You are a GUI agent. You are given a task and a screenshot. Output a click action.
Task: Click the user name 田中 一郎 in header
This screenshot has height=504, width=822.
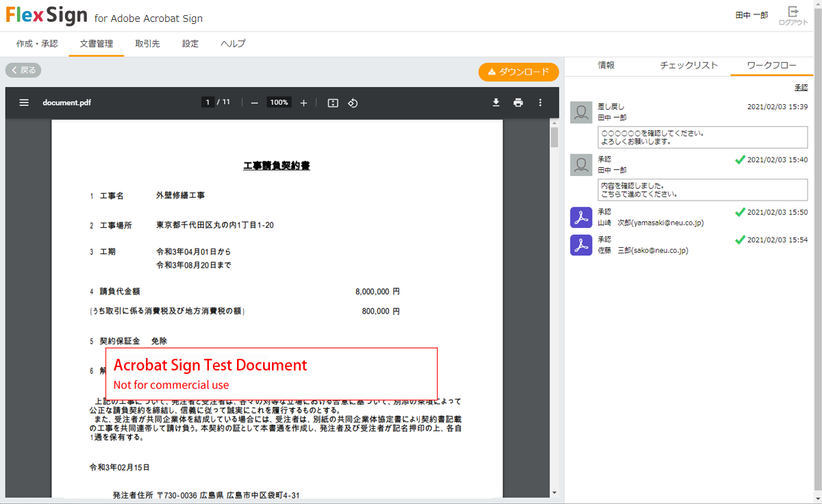point(751,15)
